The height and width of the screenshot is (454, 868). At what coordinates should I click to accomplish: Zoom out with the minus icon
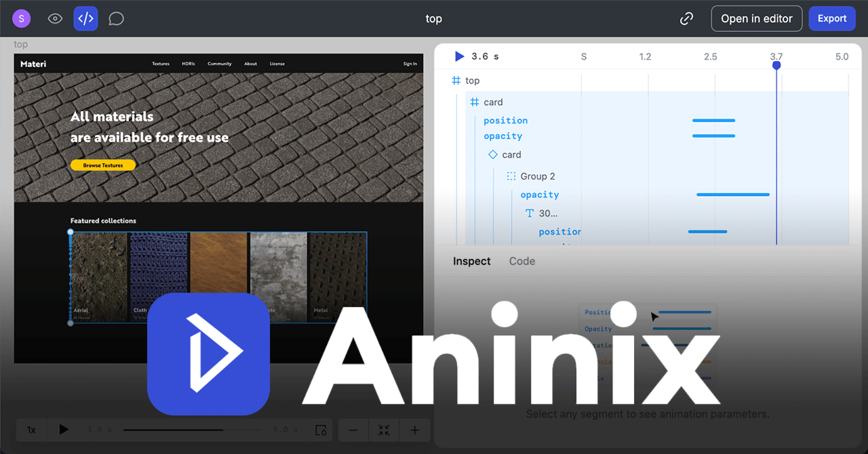click(353, 430)
